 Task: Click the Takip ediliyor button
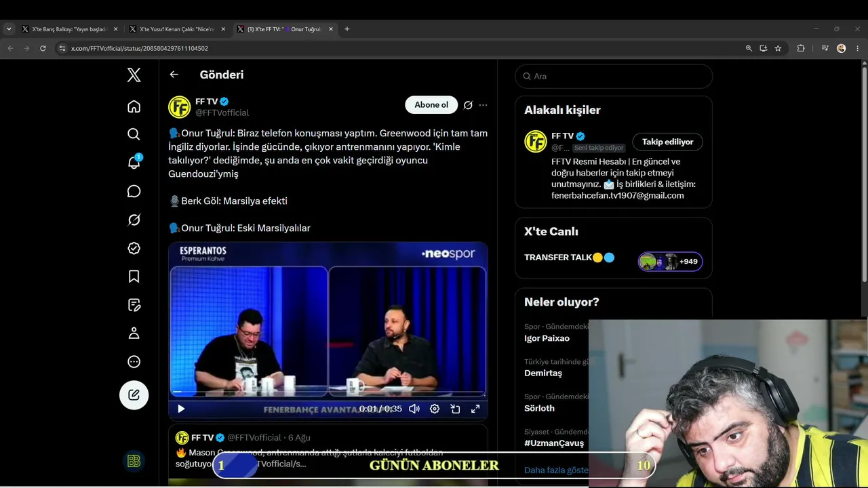click(x=667, y=142)
